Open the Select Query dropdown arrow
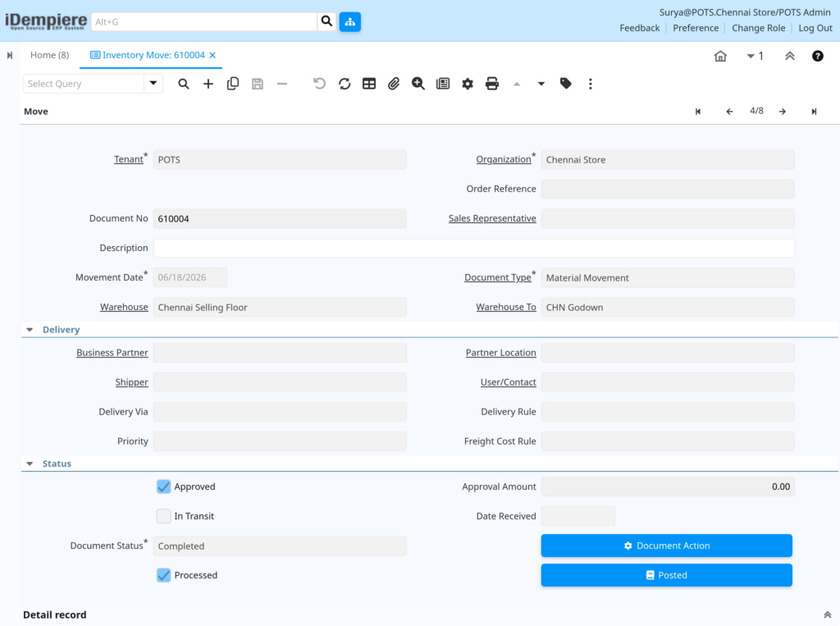Image resolution: width=840 pixels, height=626 pixels. coord(153,84)
